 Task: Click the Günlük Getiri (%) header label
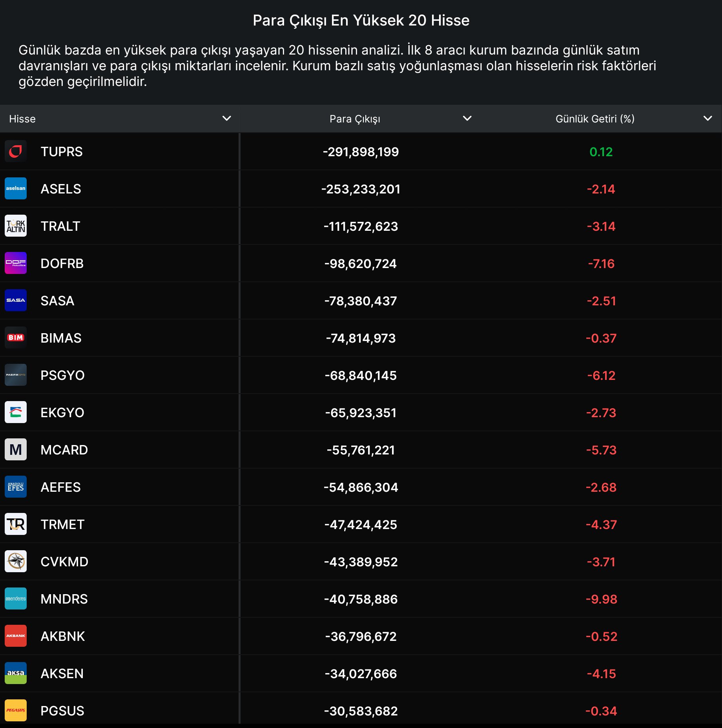pos(595,119)
